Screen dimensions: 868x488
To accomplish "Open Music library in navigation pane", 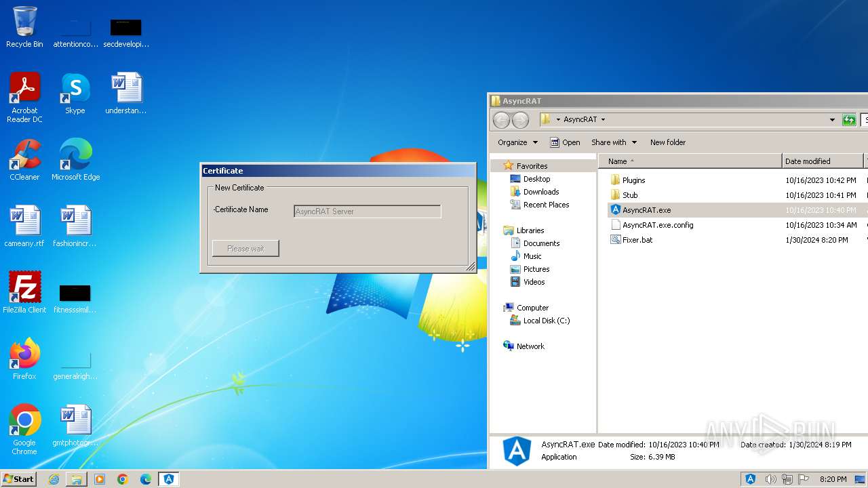I will [x=526, y=256].
